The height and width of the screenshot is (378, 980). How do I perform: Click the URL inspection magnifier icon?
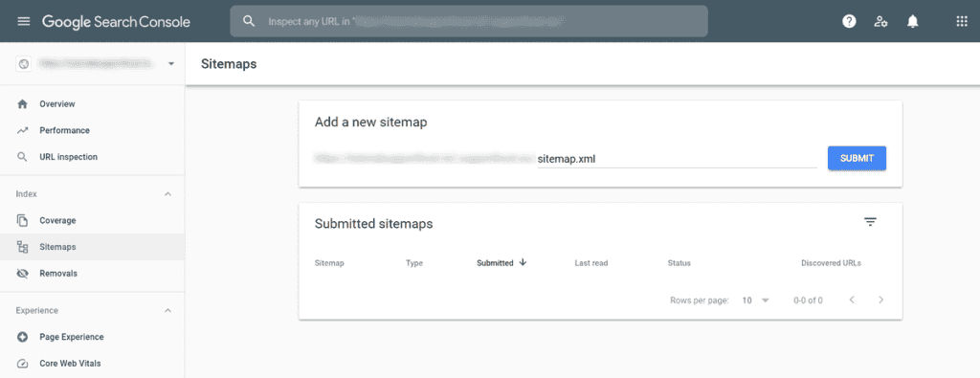pos(23,157)
